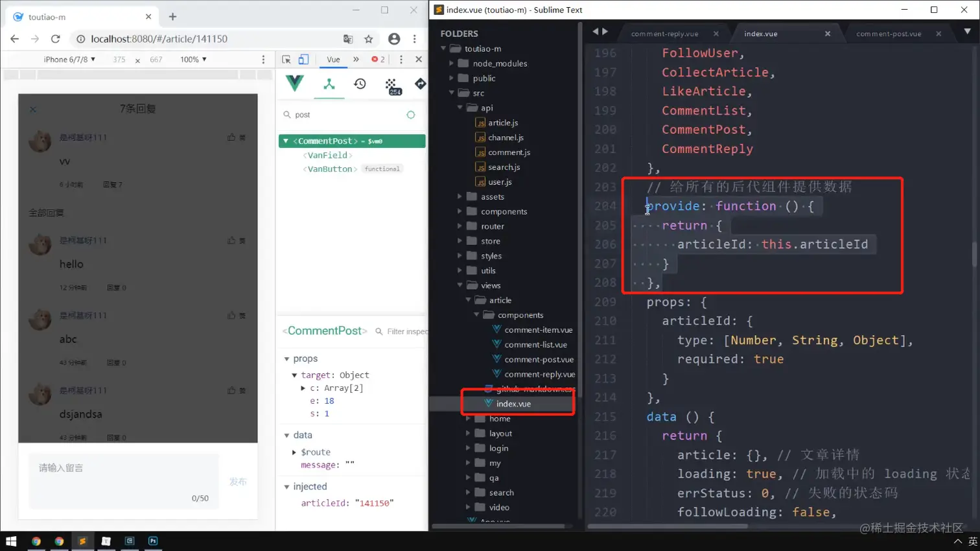Viewport: 980px width, 551px height.
Task: Open Chrome profile avatar menu
Action: pyautogui.click(x=394, y=39)
